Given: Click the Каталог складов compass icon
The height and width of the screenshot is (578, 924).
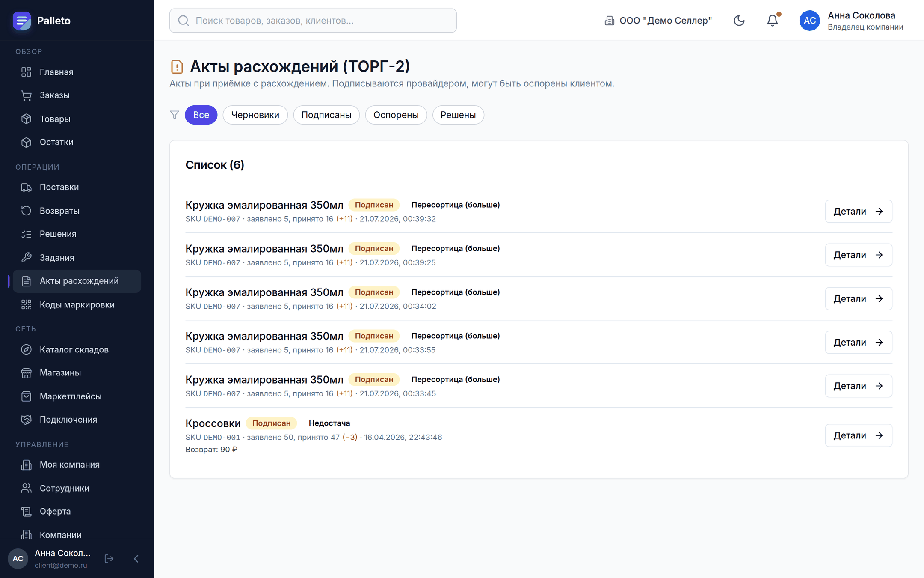Looking at the screenshot, I should [27, 349].
